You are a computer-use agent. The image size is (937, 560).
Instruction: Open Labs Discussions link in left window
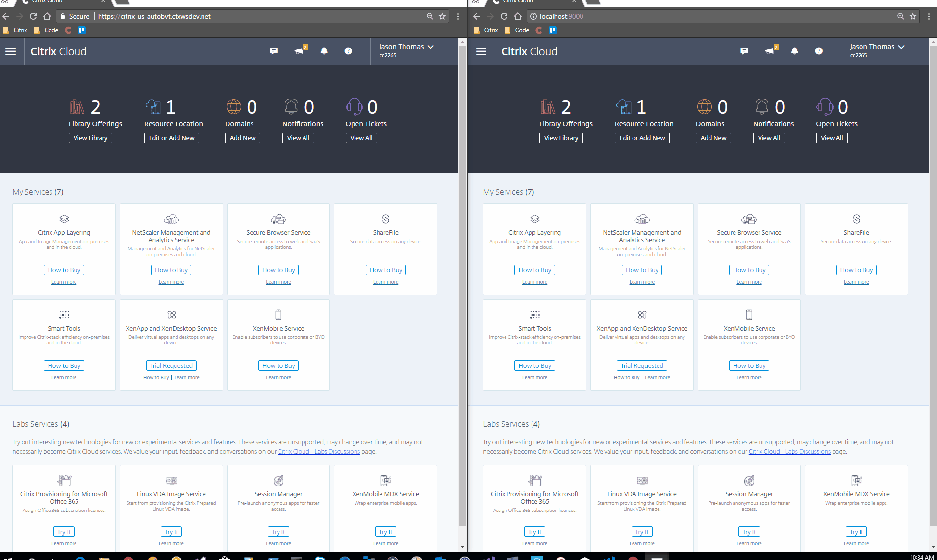(x=319, y=452)
